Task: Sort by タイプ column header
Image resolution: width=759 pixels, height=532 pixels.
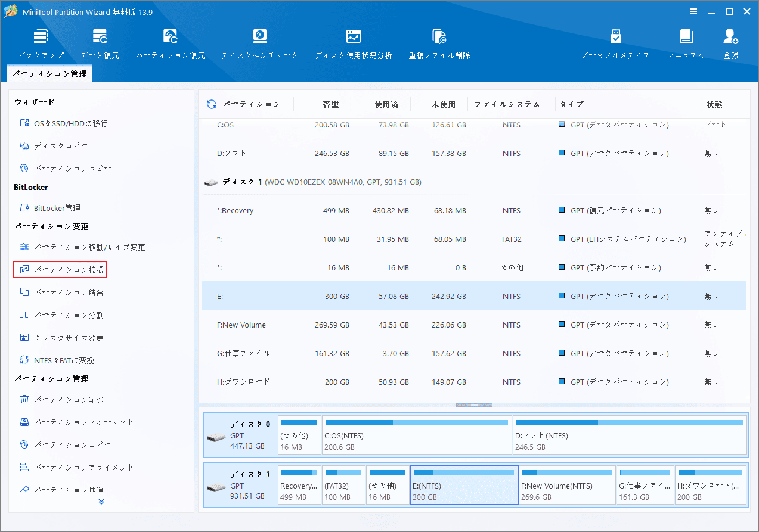Action: 572,104
